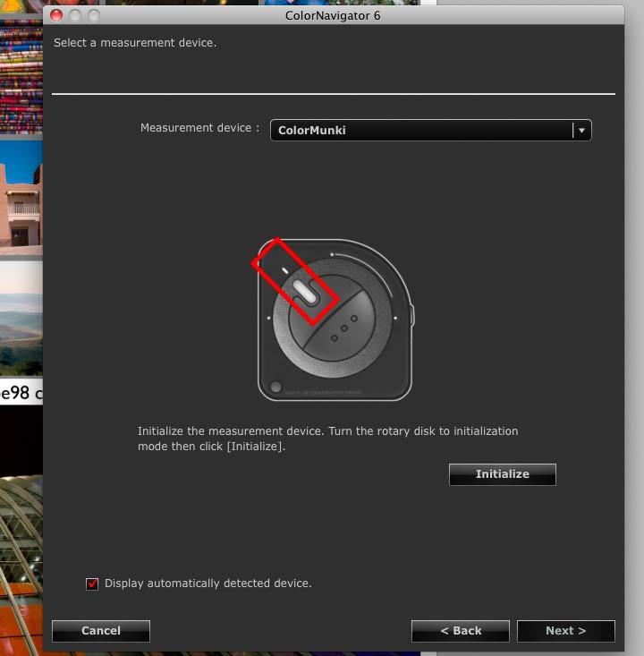Go back with the < Back button
Screen dimensions: 644x656
coord(461,630)
